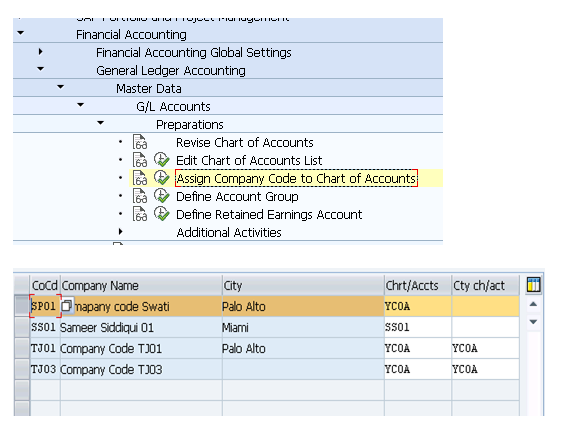
Task: Click Cty ch/act field YCOA for TJ03
Action: tap(485, 369)
